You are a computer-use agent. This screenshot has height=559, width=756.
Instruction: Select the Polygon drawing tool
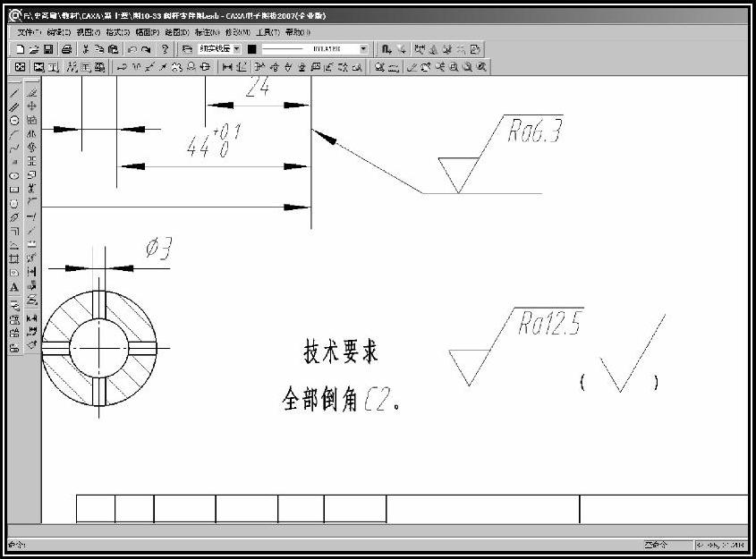14,204
